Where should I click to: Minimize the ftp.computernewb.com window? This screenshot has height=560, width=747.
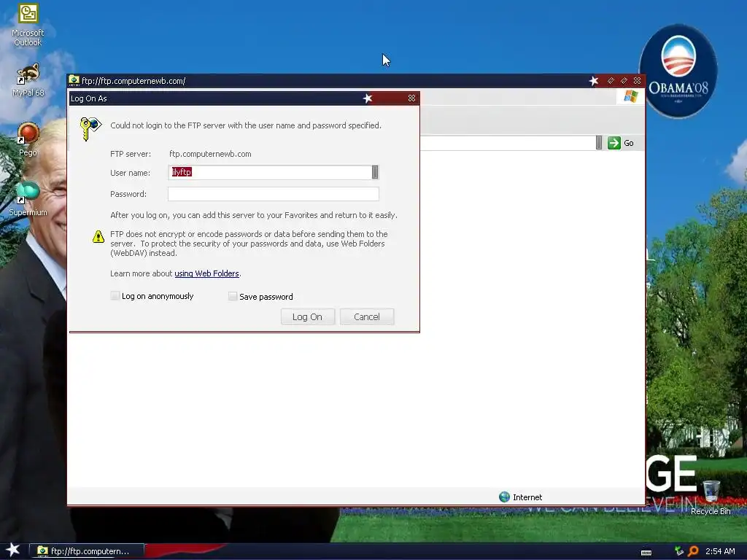tap(611, 80)
